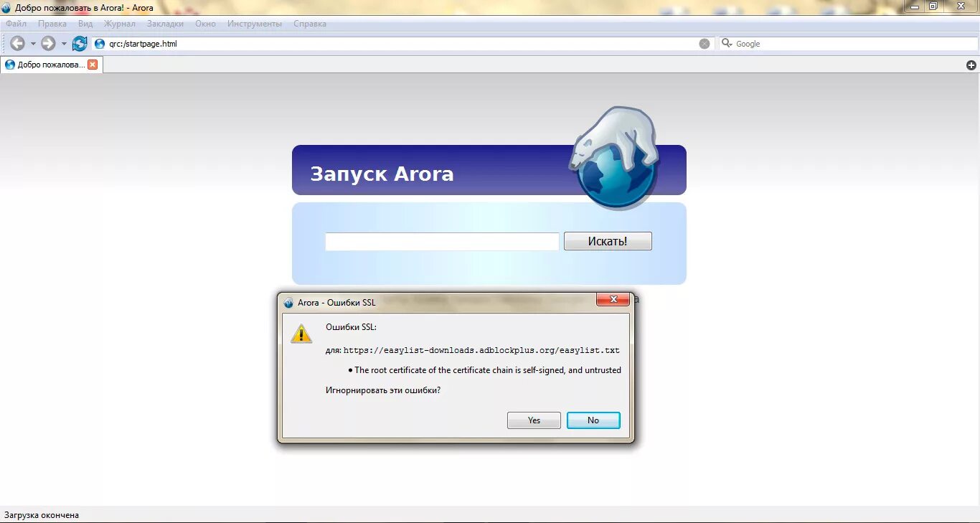The width and height of the screenshot is (980, 523).
Task: Click the Игнорировать эти ошибки? text
Action: pos(383,390)
